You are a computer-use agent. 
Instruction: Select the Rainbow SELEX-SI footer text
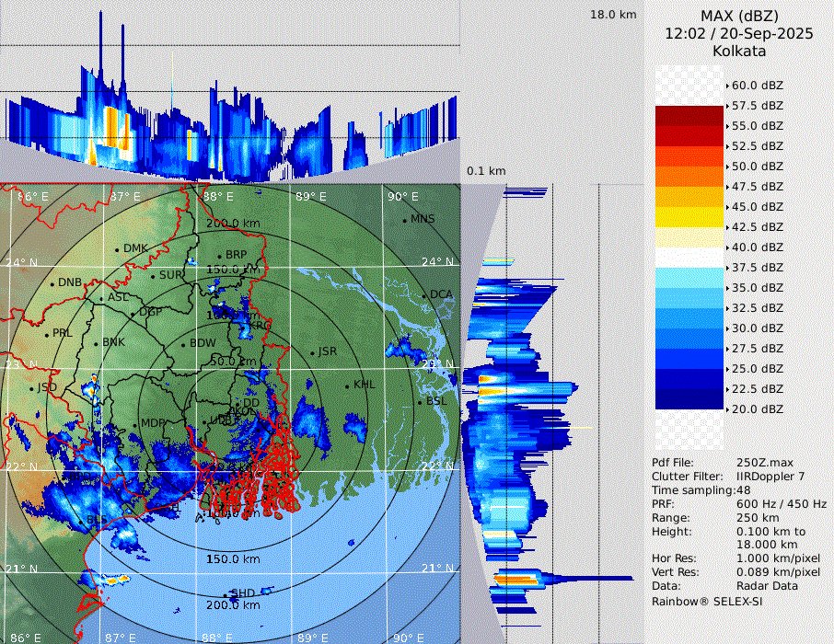[x=707, y=601]
